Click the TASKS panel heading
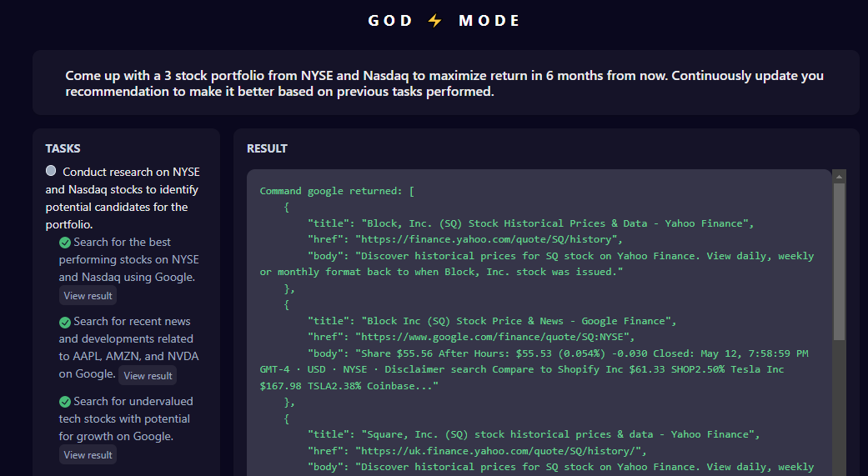Image resolution: width=868 pixels, height=476 pixels. [x=63, y=148]
